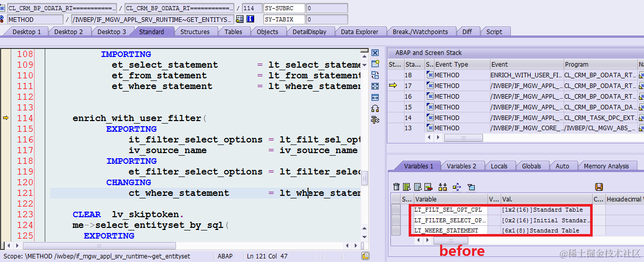The image size is (644, 262).
Task: Click the code editor vertical scrollbar thumb
Action: [x=364, y=178]
